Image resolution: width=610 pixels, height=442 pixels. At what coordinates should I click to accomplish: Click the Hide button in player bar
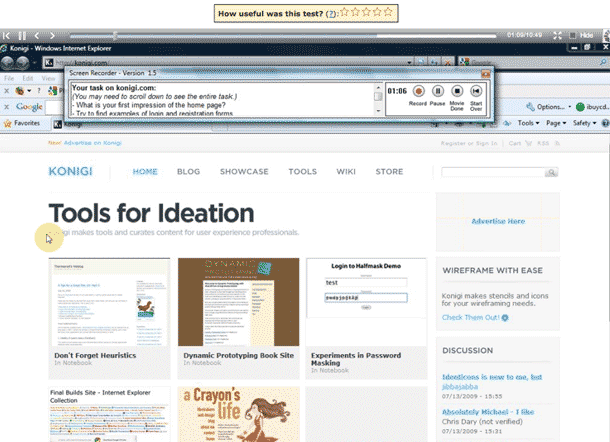(582, 35)
